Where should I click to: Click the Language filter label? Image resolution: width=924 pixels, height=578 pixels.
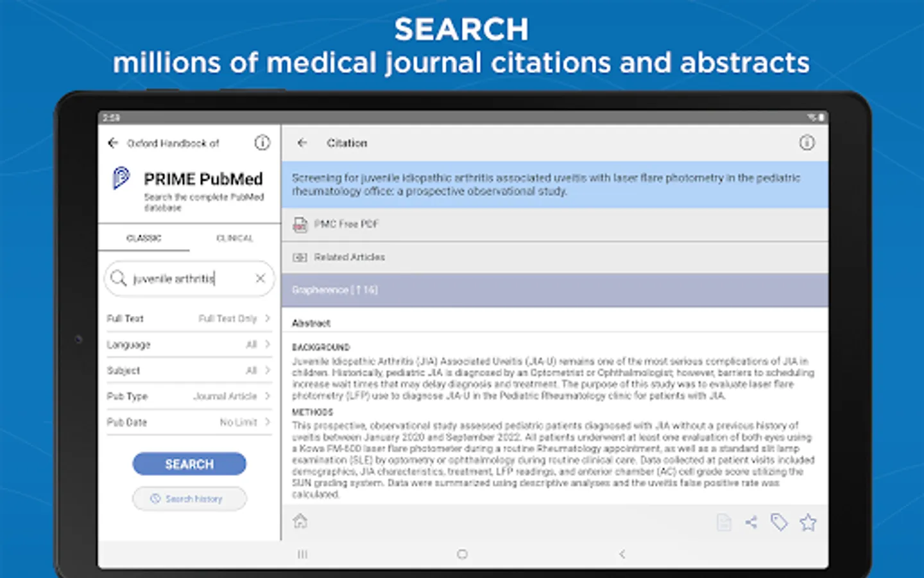pyautogui.click(x=128, y=345)
